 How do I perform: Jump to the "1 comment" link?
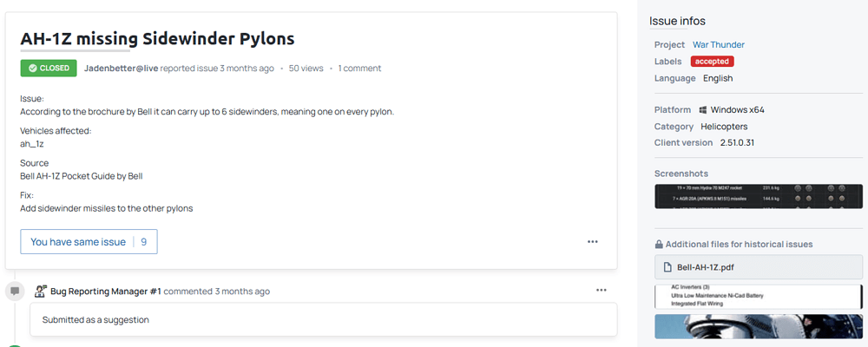359,69
